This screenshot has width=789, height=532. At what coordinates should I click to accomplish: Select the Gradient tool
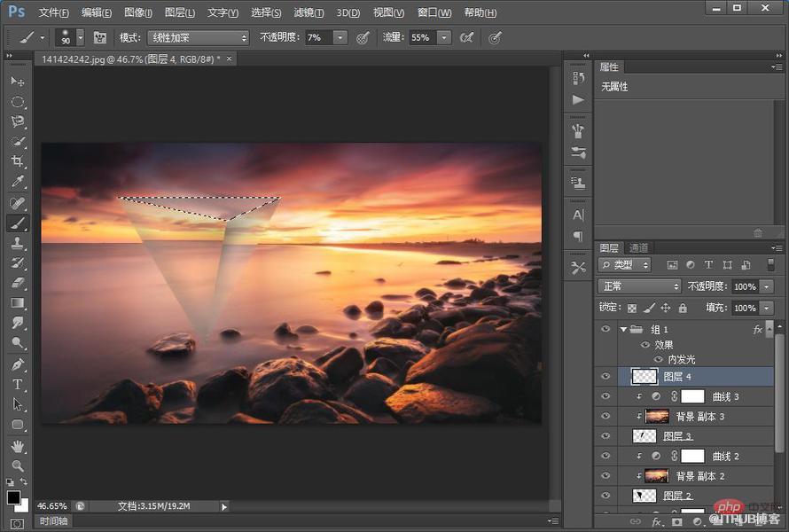pyautogui.click(x=17, y=303)
